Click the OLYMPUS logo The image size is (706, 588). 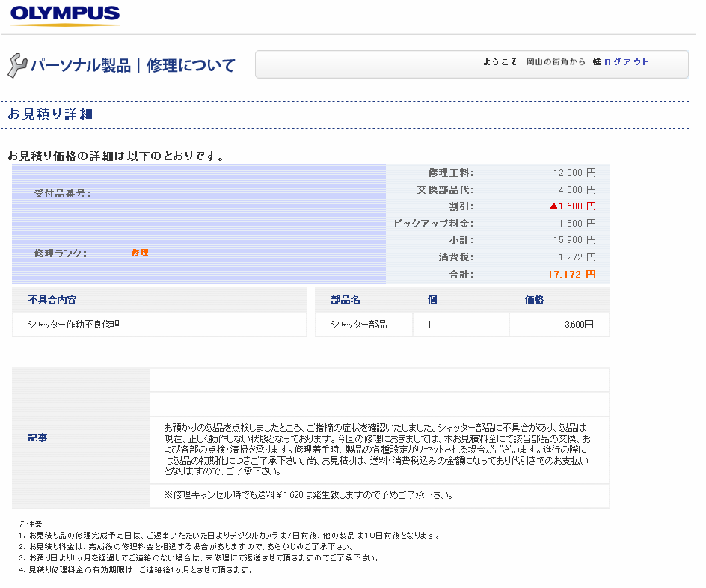coord(65,15)
